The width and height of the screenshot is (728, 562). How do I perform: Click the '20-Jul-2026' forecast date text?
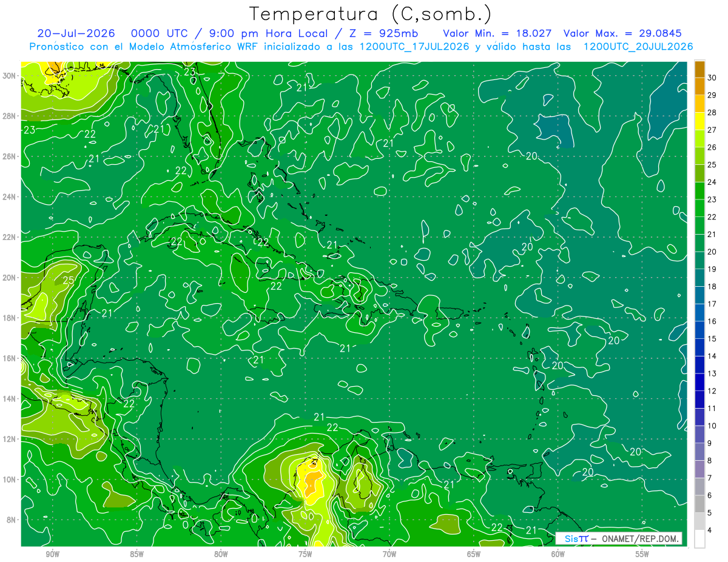click(x=76, y=33)
